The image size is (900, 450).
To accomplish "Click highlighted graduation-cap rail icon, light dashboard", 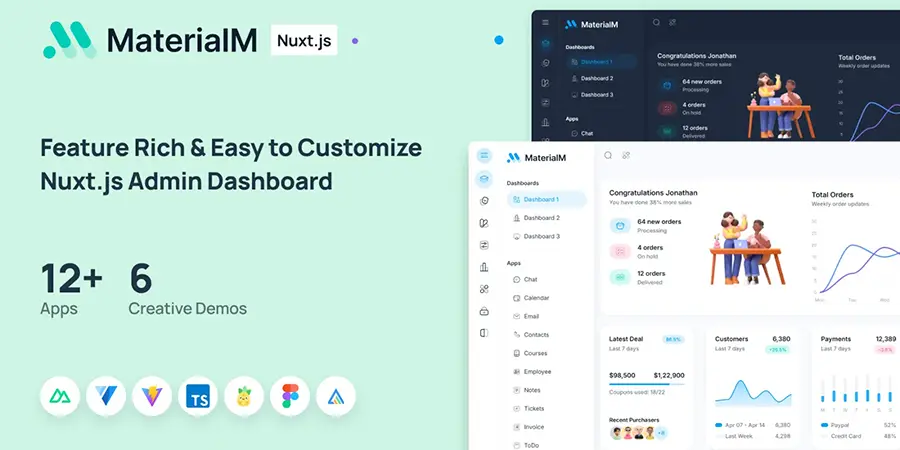I will tap(484, 180).
